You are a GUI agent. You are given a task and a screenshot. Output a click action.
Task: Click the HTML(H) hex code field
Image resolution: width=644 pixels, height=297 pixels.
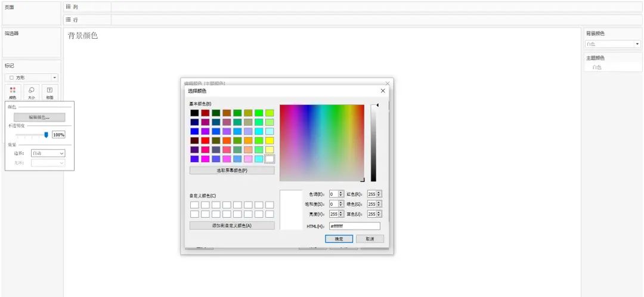coord(354,226)
